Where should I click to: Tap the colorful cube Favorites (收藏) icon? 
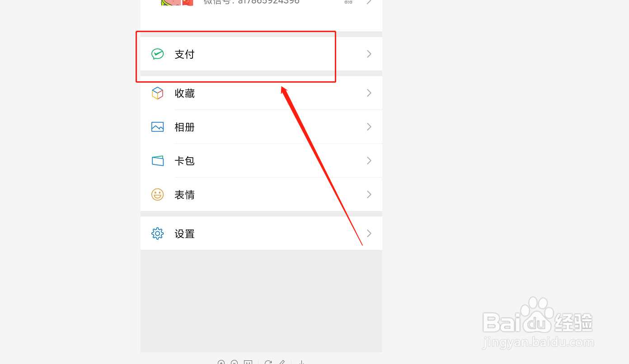157,93
